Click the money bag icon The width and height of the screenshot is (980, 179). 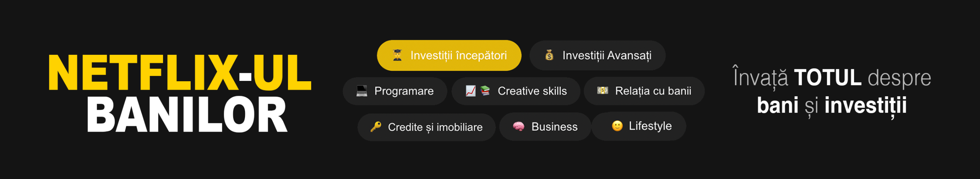(549, 55)
